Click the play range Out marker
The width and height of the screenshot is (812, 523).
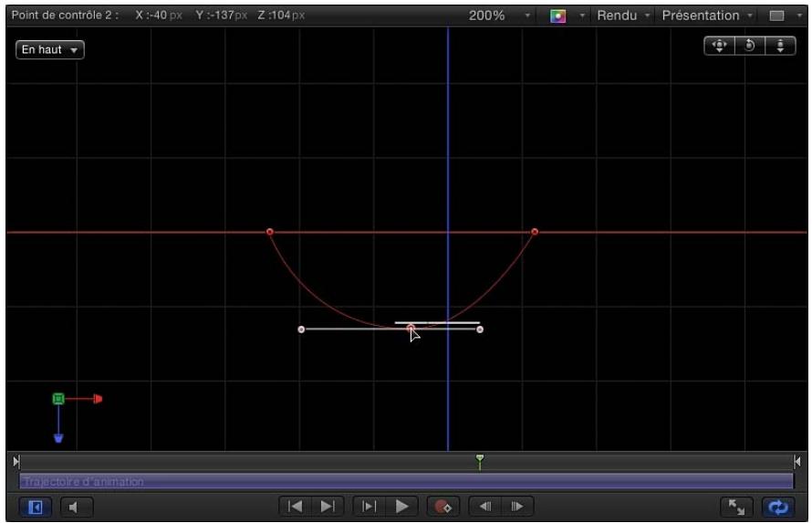pos(797,461)
